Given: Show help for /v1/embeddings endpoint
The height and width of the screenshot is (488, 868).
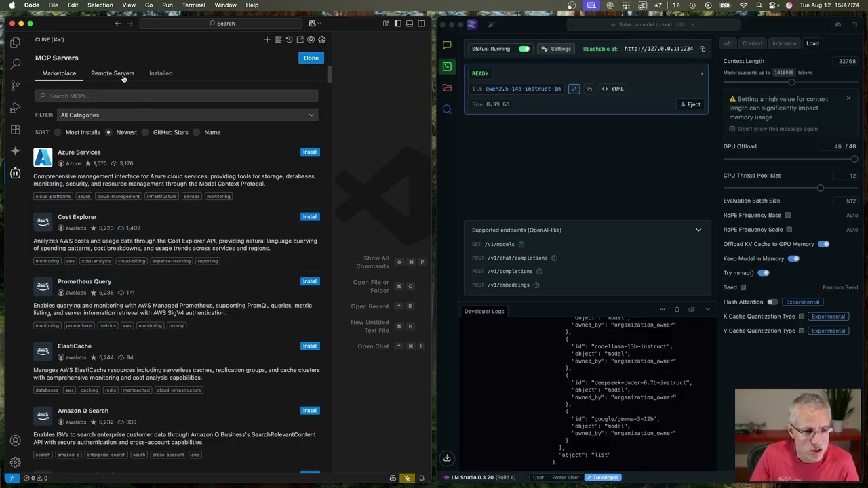Looking at the screenshot, I should click(x=536, y=285).
